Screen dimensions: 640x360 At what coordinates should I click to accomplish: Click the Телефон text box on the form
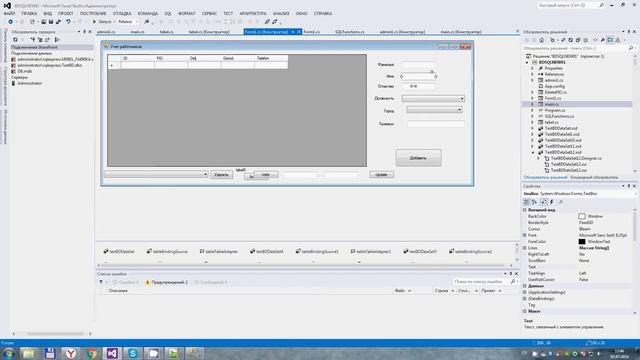click(x=436, y=124)
